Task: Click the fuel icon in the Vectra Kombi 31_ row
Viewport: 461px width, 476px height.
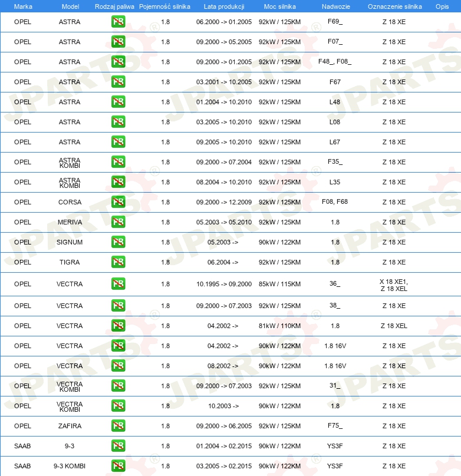Action: (118, 386)
